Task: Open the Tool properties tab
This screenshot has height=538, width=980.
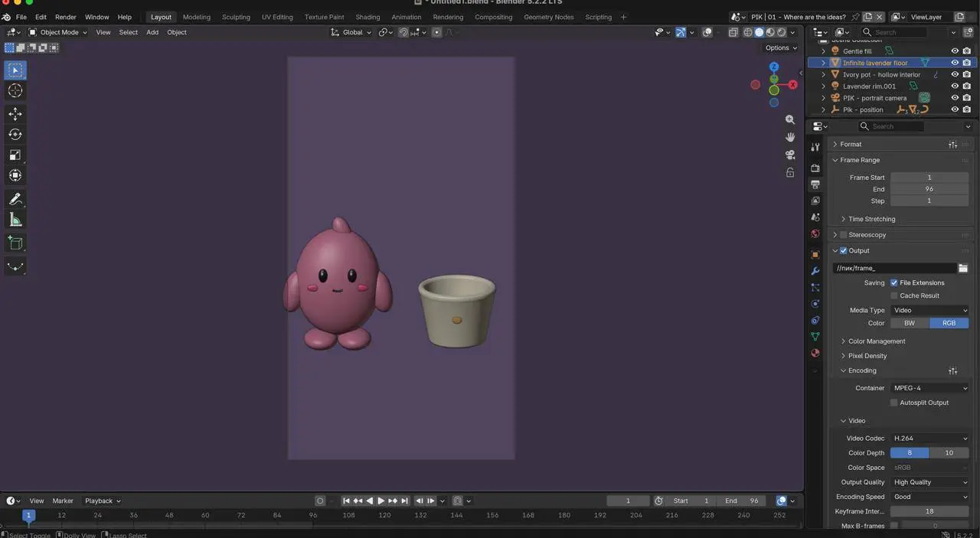Action: click(815, 147)
